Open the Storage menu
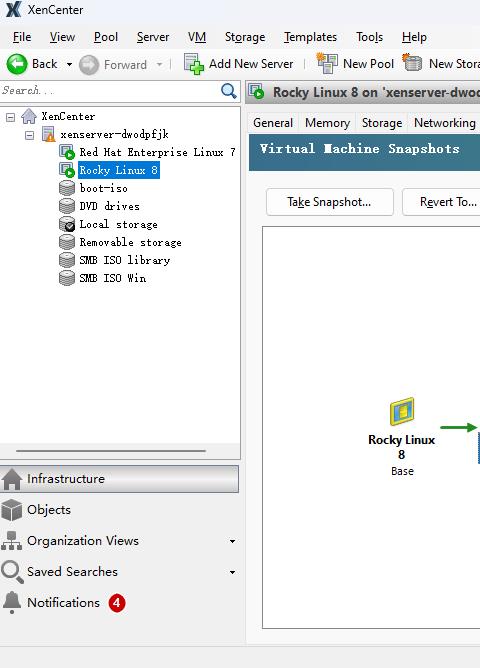Viewport: 480px width, 668px height. click(x=245, y=37)
